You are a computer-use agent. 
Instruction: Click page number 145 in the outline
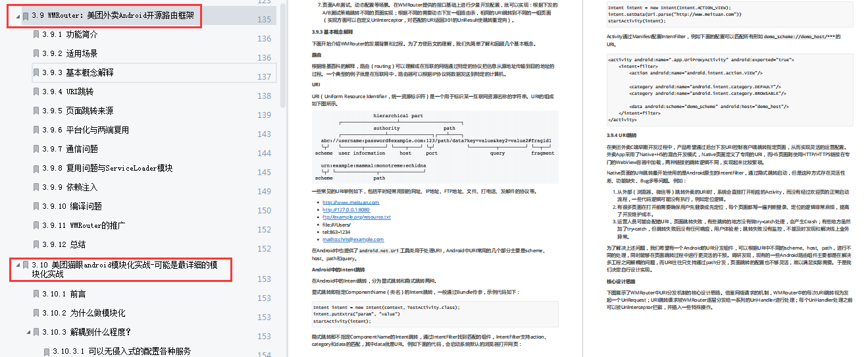pos(264,172)
